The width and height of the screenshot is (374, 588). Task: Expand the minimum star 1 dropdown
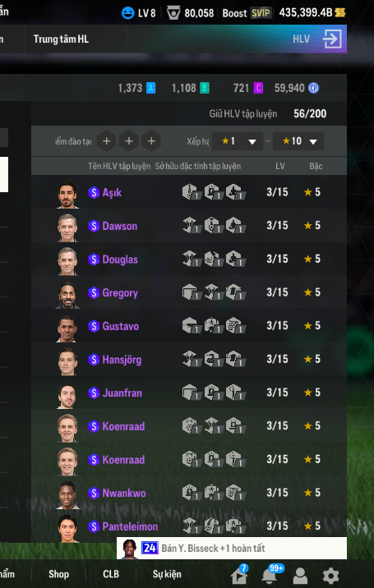click(x=238, y=141)
